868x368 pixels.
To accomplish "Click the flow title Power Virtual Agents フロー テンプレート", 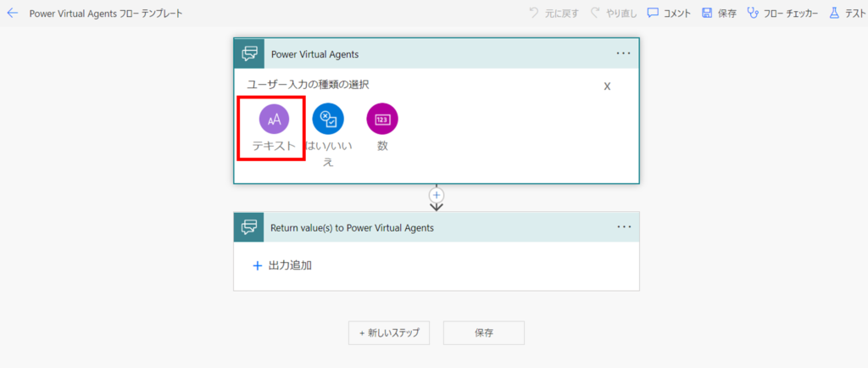I will [106, 14].
